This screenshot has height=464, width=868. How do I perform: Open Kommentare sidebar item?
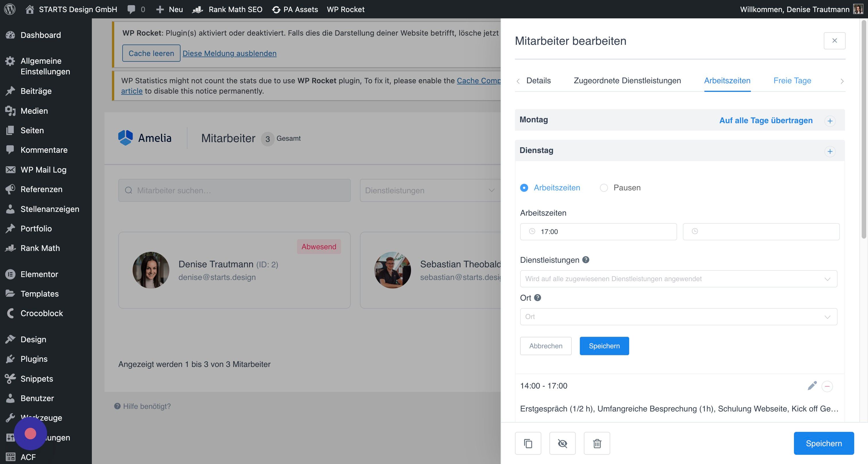44,150
